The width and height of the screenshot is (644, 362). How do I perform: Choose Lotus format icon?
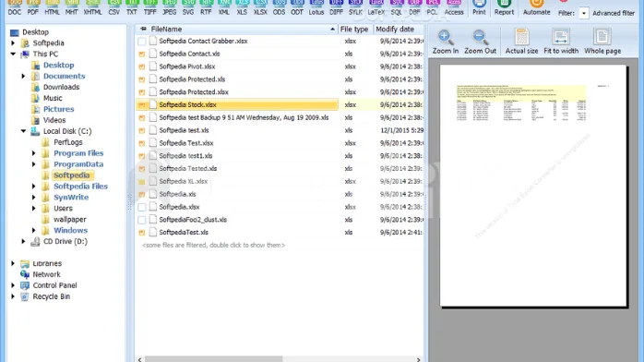point(316,7)
